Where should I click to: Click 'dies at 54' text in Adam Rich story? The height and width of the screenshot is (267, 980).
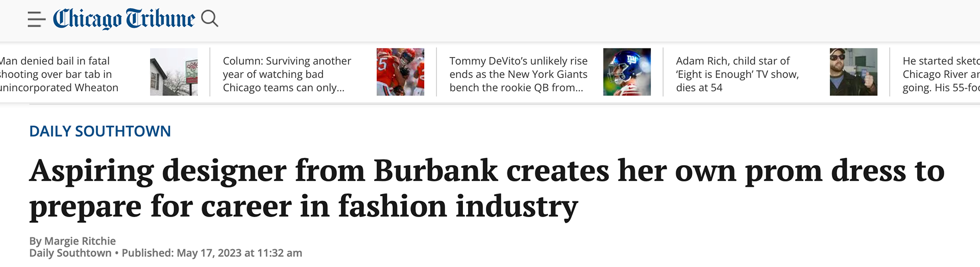click(x=699, y=88)
